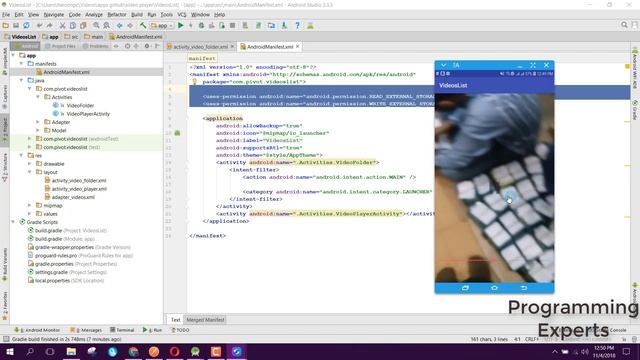This screenshot has height=360, width=640.
Task: Open the Windows Start button
Action: pyautogui.click(x=9, y=351)
